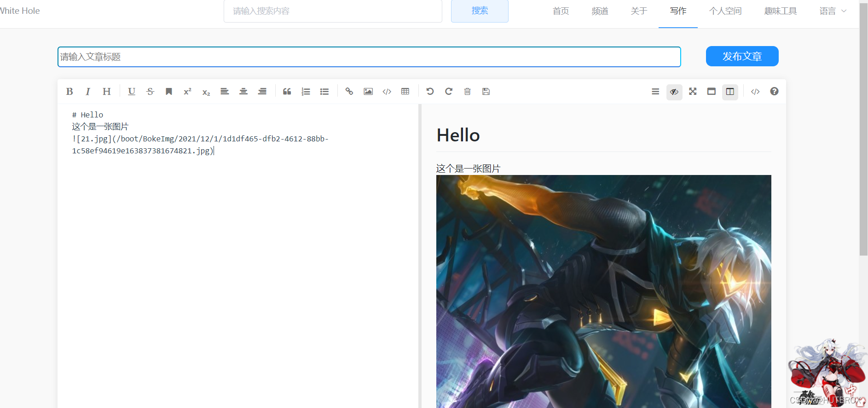The image size is (868, 408).
Task: Open the insert image tool
Action: coord(368,92)
